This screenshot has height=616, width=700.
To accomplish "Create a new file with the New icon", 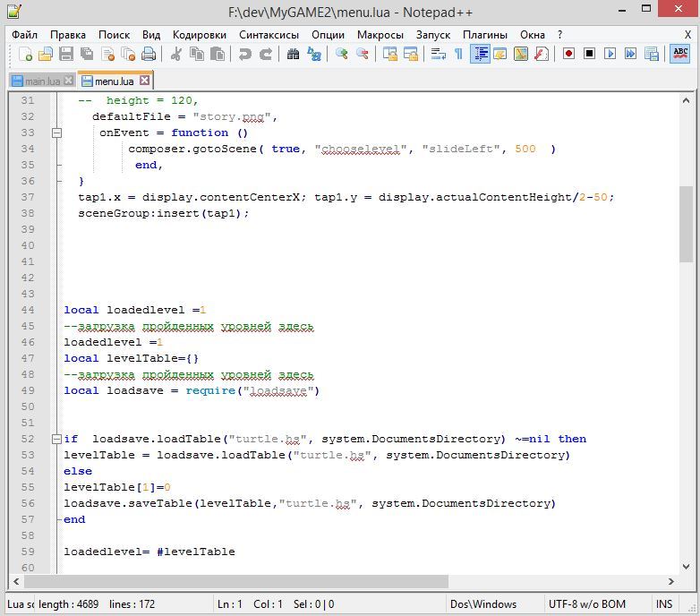I will pyautogui.click(x=25, y=54).
